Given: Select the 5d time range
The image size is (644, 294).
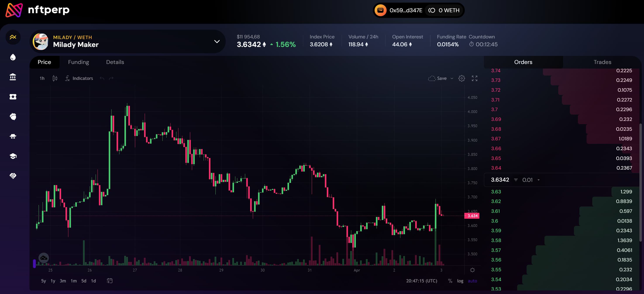Looking at the screenshot, I should point(84,281).
